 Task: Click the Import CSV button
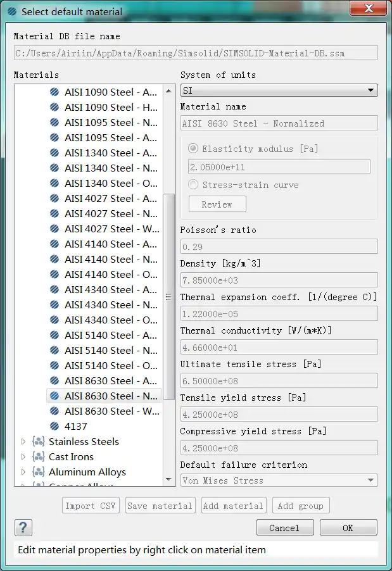point(91,505)
